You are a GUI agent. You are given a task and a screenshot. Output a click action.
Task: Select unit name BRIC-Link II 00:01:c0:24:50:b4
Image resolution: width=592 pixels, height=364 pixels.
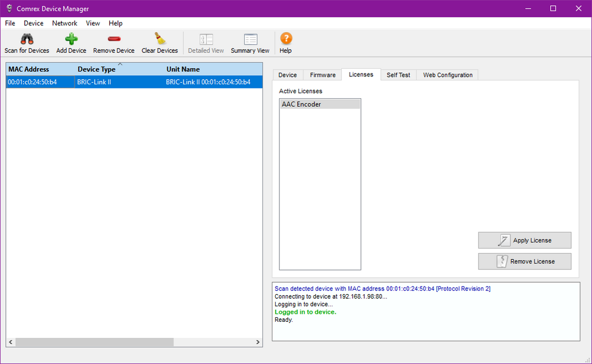(213, 82)
